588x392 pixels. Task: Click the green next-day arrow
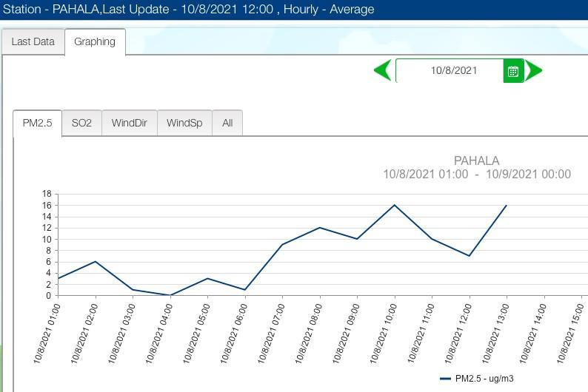[x=534, y=71]
